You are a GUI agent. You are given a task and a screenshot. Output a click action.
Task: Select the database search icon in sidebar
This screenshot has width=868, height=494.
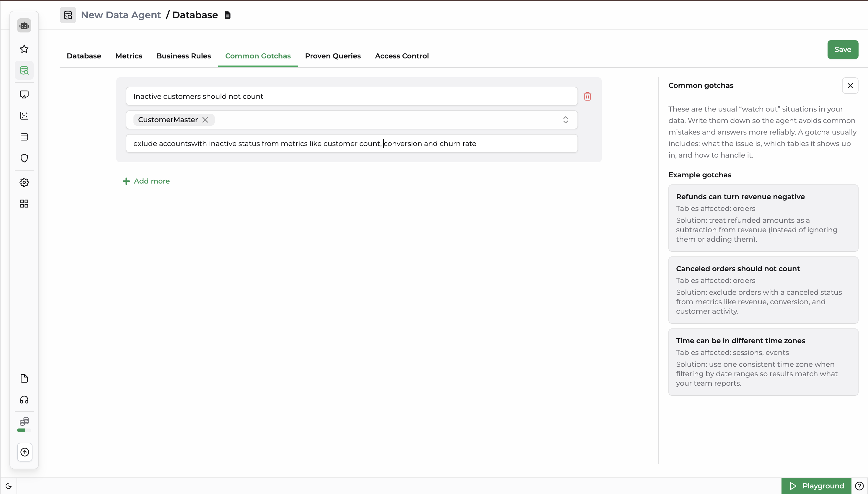(x=24, y=70)
